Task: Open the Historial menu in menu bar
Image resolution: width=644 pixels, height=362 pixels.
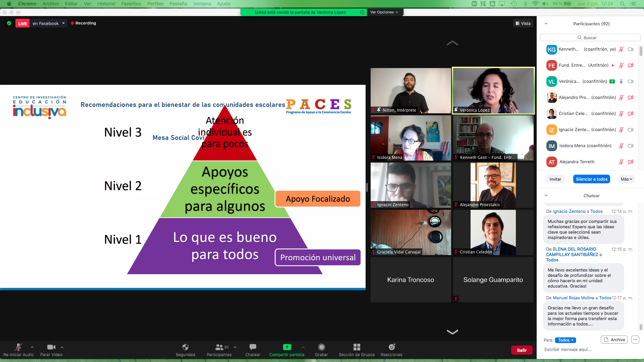Action: coord(106,4)
